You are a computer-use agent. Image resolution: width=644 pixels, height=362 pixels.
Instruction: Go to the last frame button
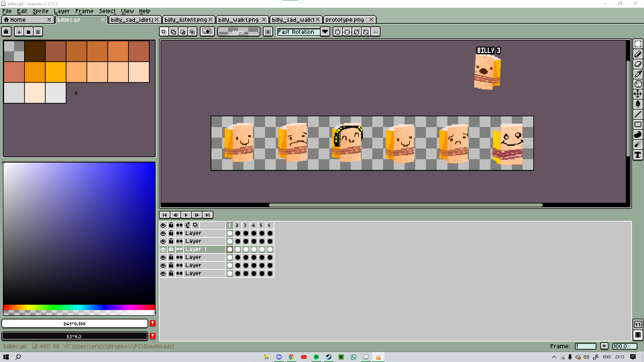(208, 215)
